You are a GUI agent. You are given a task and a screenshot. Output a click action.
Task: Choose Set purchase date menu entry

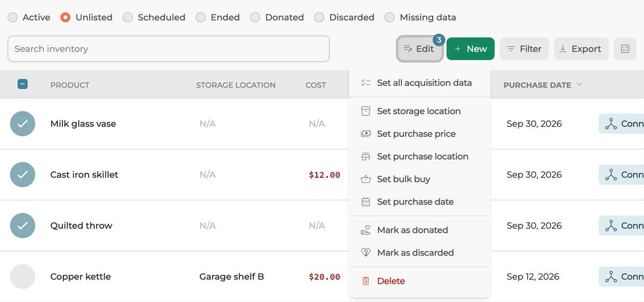(420, 202)
